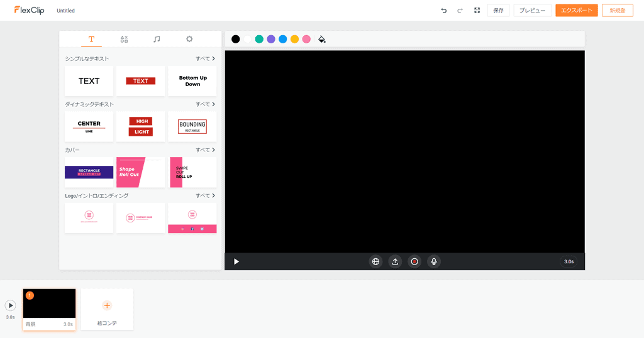The width and height of the screenshot is (644, 338).
Task: Select the purple background color swatch
Action: [x=271, y=39]
